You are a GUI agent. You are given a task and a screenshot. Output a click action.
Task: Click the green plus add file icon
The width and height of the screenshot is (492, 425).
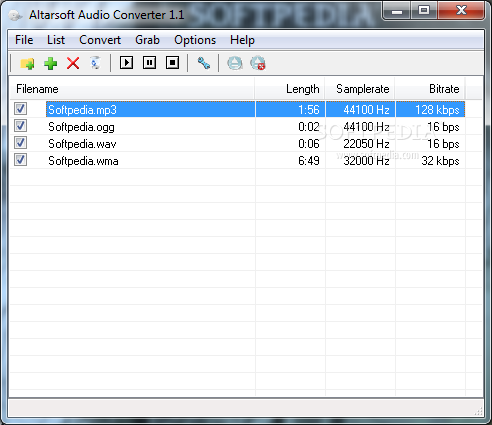coord(50,63)
